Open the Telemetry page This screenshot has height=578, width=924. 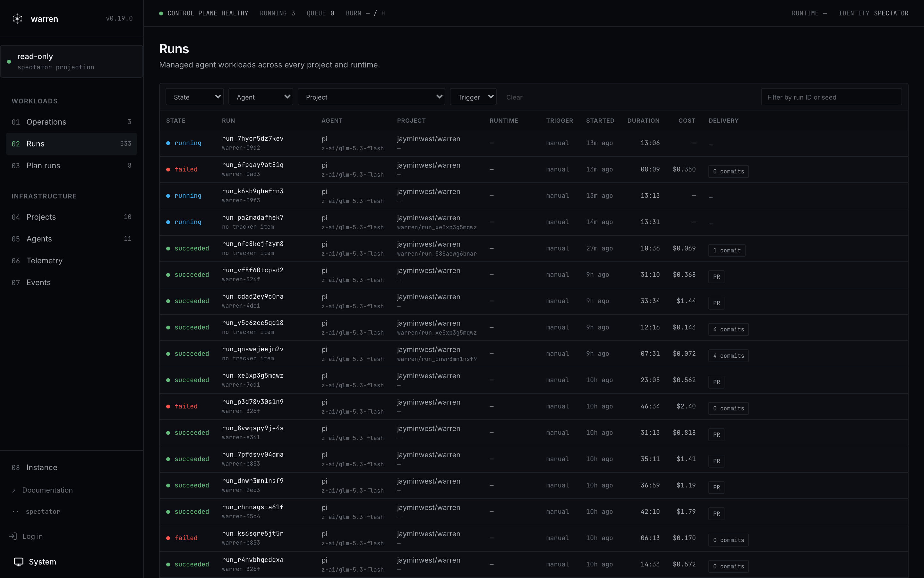[x=72, y=261]
